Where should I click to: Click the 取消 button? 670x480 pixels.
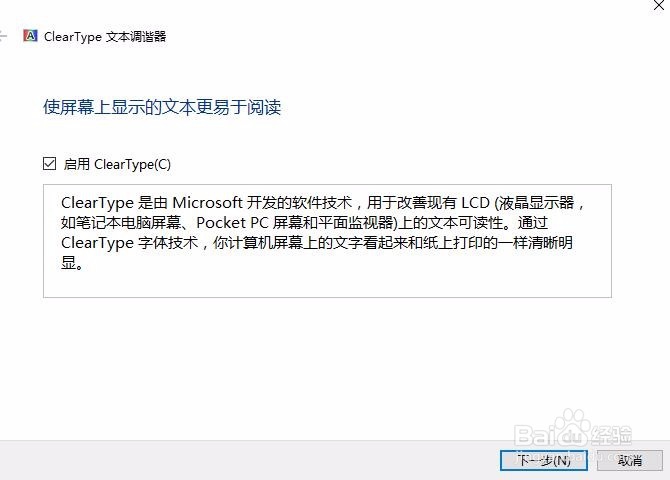[x=629, y=460]
